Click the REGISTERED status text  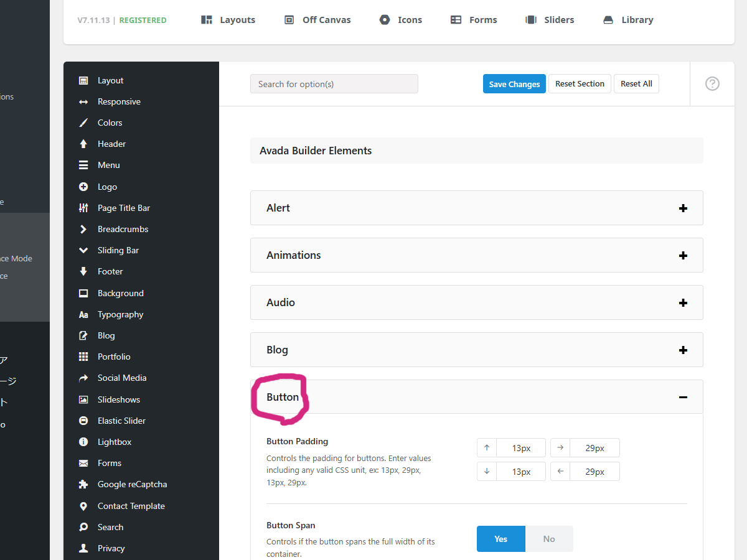point(143,20)
